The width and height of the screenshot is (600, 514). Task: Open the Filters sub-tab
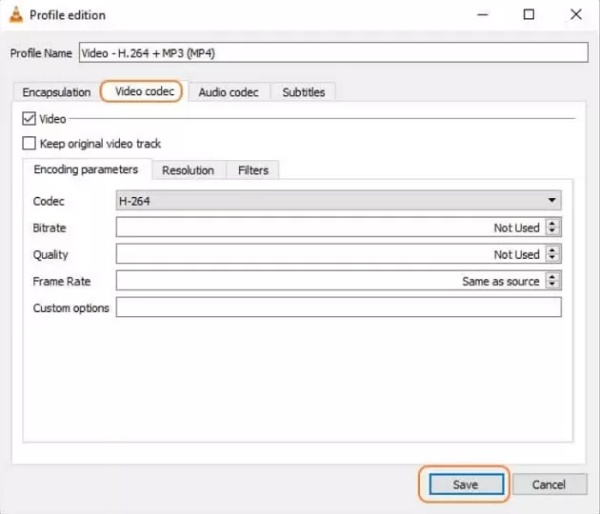(x=253, y=170)
